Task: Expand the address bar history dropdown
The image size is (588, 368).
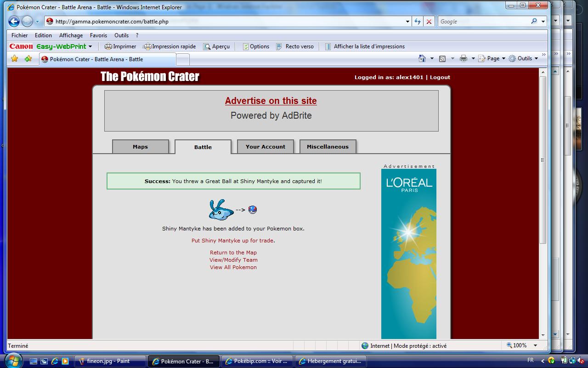Action: [x=407, y=22]
